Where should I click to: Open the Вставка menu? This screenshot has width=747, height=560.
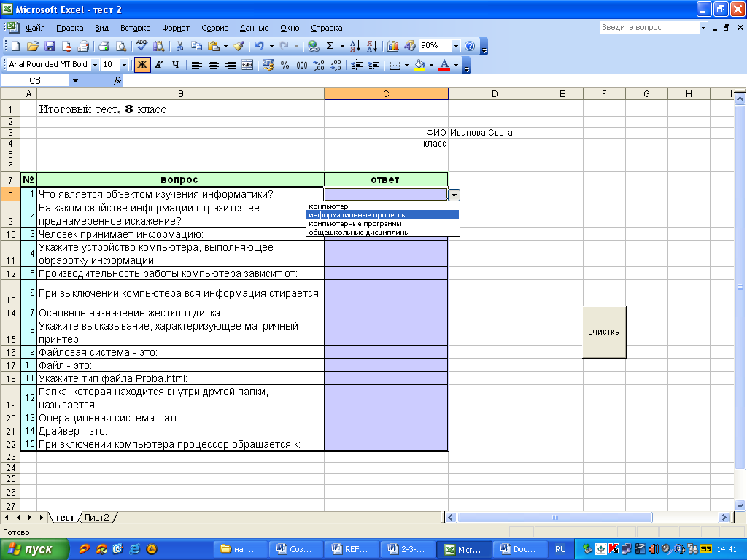[135, 28]
